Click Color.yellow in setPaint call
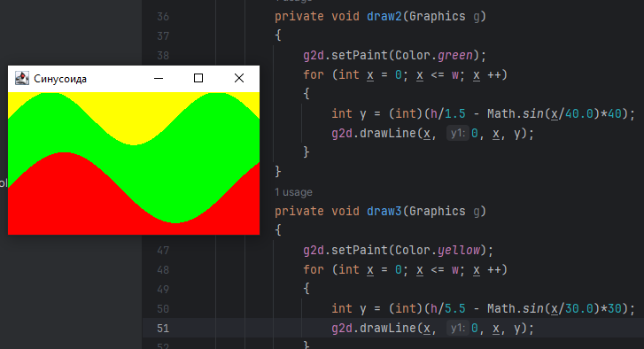The image size is (644, 349). pyautogui.click(x=438, y=251)
